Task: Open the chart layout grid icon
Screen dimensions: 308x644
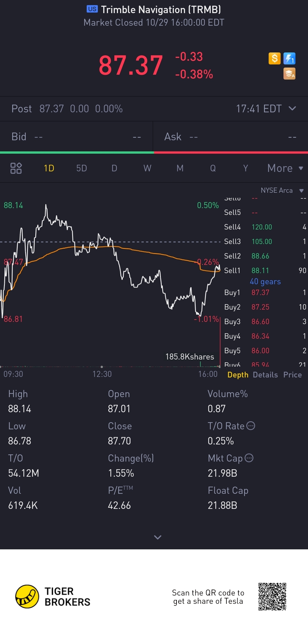Action: pyautogui.click(x=16, y=168)
